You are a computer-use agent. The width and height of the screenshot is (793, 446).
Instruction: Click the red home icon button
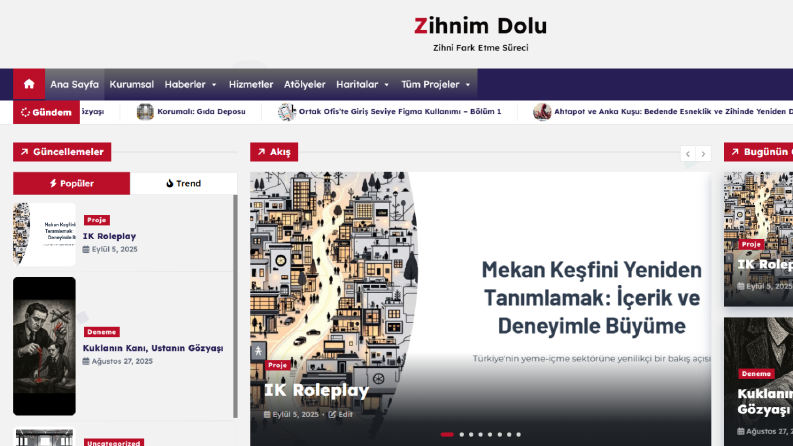point(29,84)
